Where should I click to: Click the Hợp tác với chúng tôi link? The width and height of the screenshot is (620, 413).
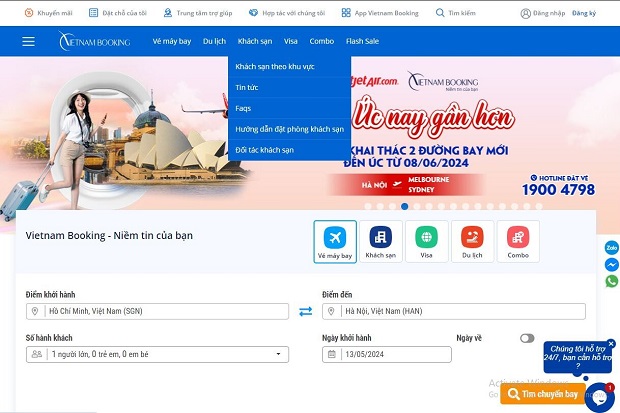tap(294, 13)
